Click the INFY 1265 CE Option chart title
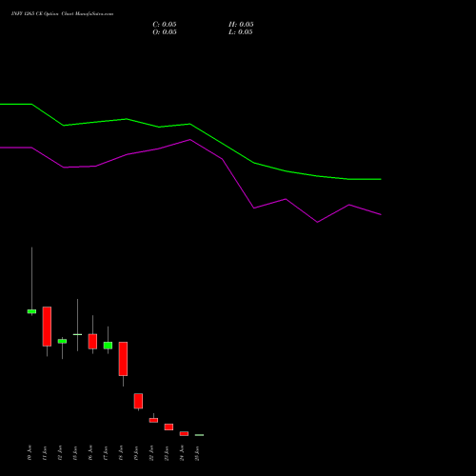 [62, 14]
